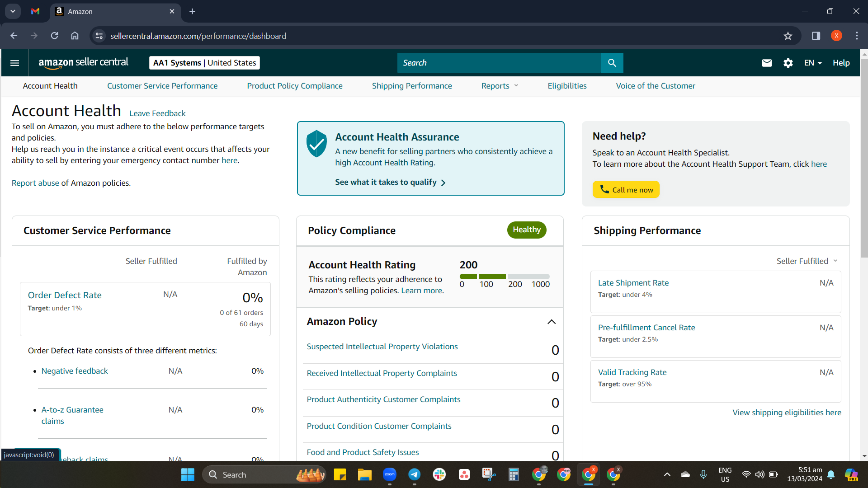Open the Negative feedback link
The image size is (868, 488).
pos(75,371)
